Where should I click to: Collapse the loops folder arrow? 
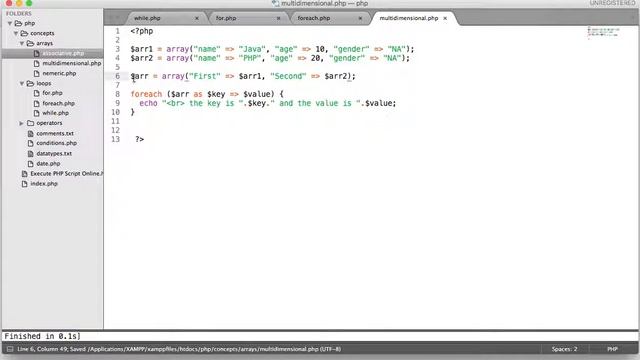click(22, 83)
